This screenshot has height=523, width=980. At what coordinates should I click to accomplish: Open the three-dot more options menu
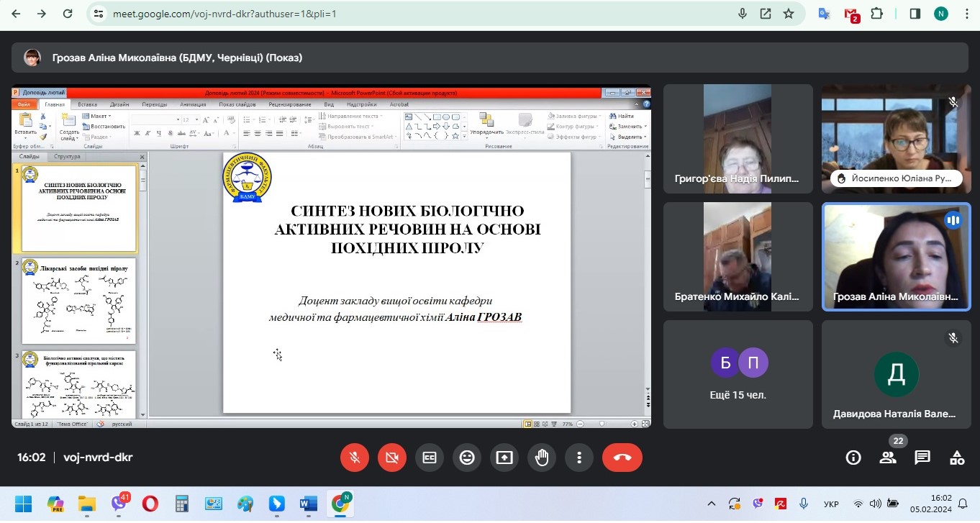coord(579,458)
